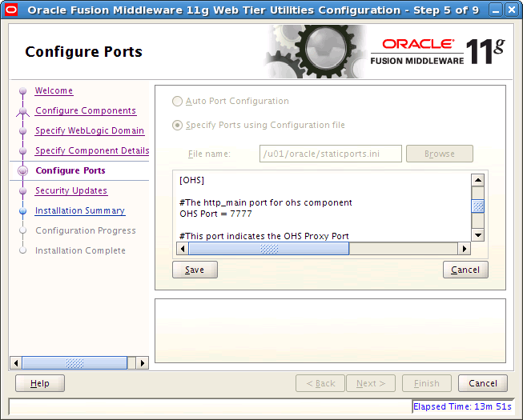The image size is (523, 420).
Task: Click the Configuration Progress step label
Action: tap(86, 230)
